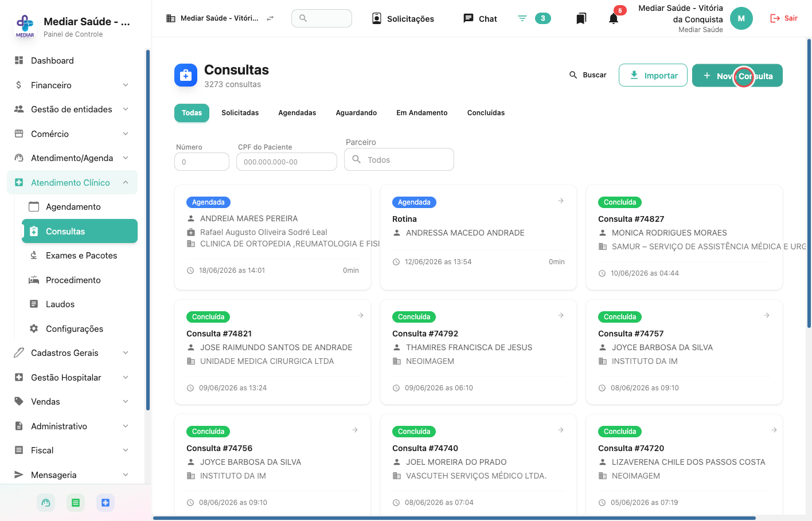
Task: Click the Procedimento bed icon
Action: click(34, 280)
